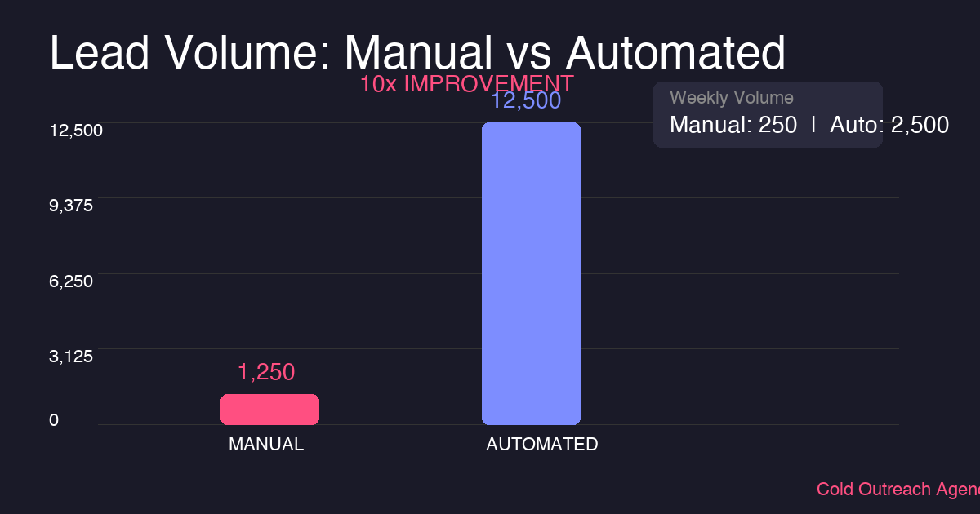Click the Cold Outreach Agency footer text
980x514 pixels.
pyautogui.click(x=898, y=490)
